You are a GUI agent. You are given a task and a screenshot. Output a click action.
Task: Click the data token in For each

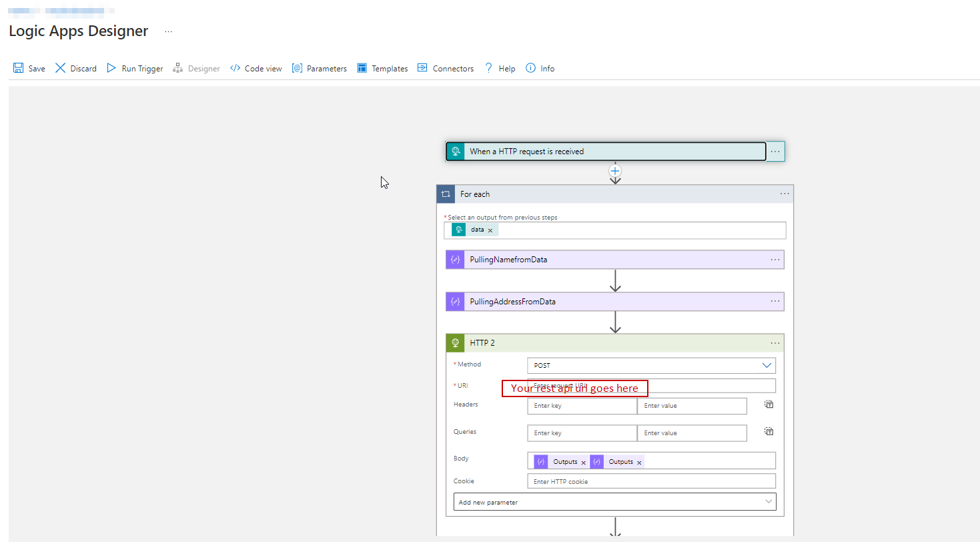coord(475,230)
